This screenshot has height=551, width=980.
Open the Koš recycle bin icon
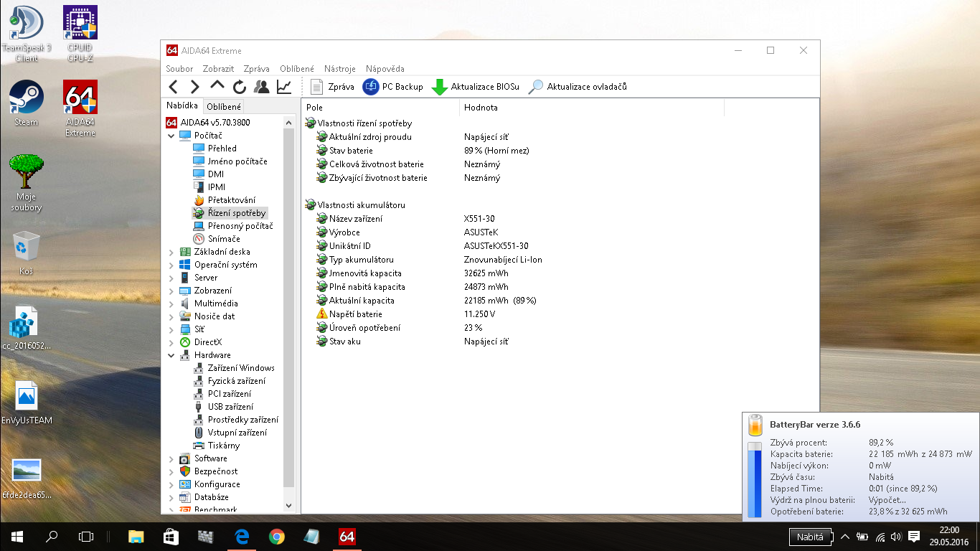(27, 253)
